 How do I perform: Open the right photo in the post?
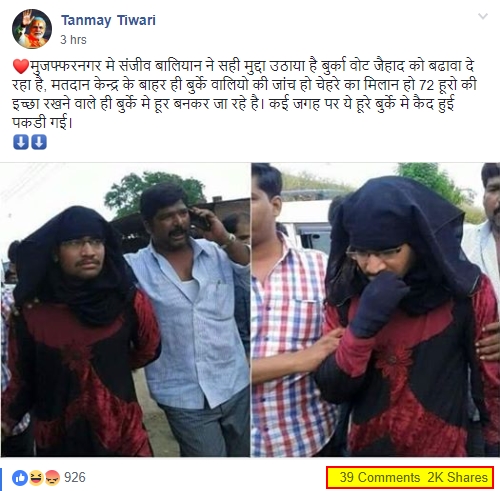point(376,310)
